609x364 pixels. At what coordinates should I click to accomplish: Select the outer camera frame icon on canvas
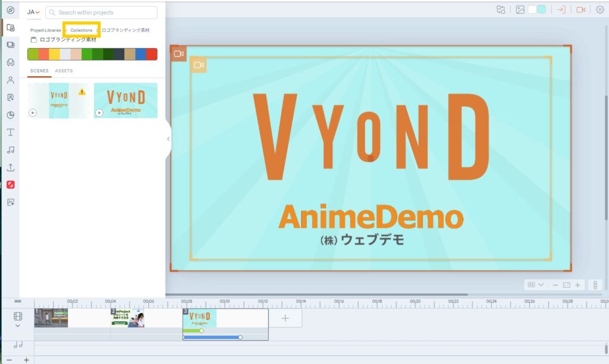coord(178,54)
